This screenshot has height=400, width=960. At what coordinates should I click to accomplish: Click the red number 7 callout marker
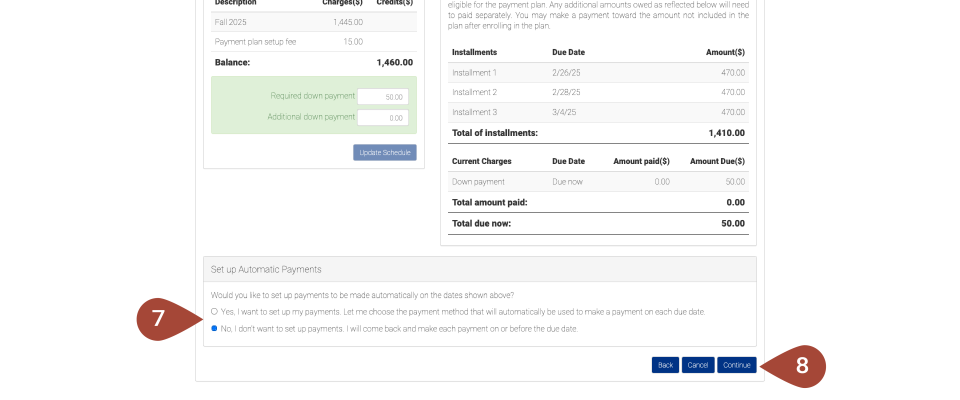click(x=160, y=320)
